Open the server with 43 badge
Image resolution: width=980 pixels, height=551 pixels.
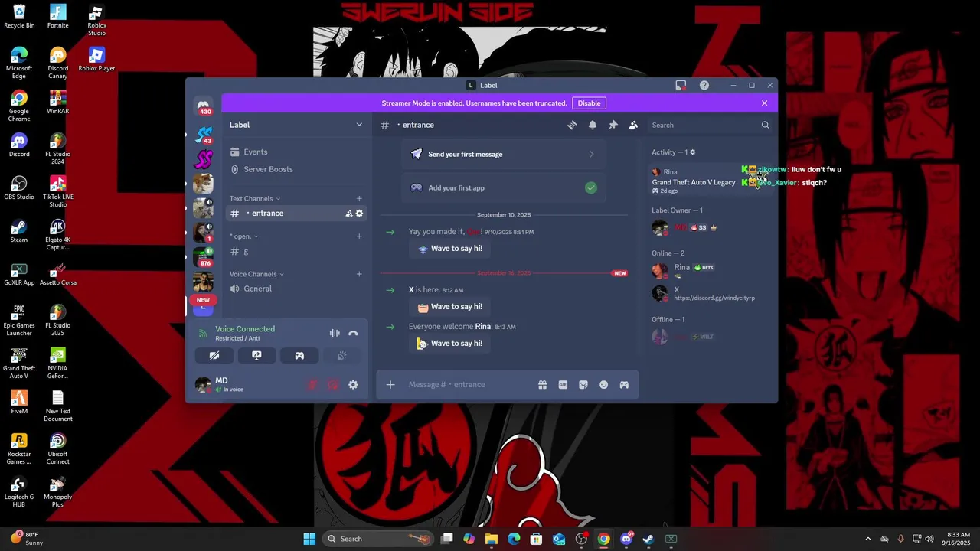(x=203, y=135)
